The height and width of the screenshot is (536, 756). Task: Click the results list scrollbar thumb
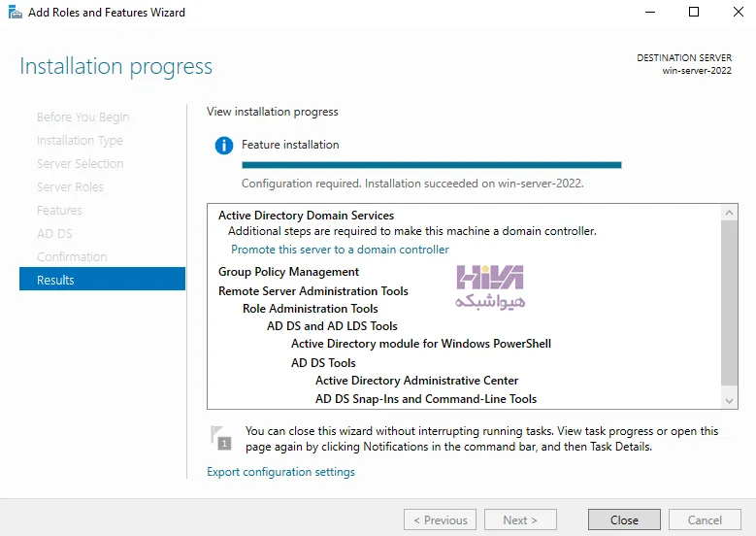coord(729,303)
